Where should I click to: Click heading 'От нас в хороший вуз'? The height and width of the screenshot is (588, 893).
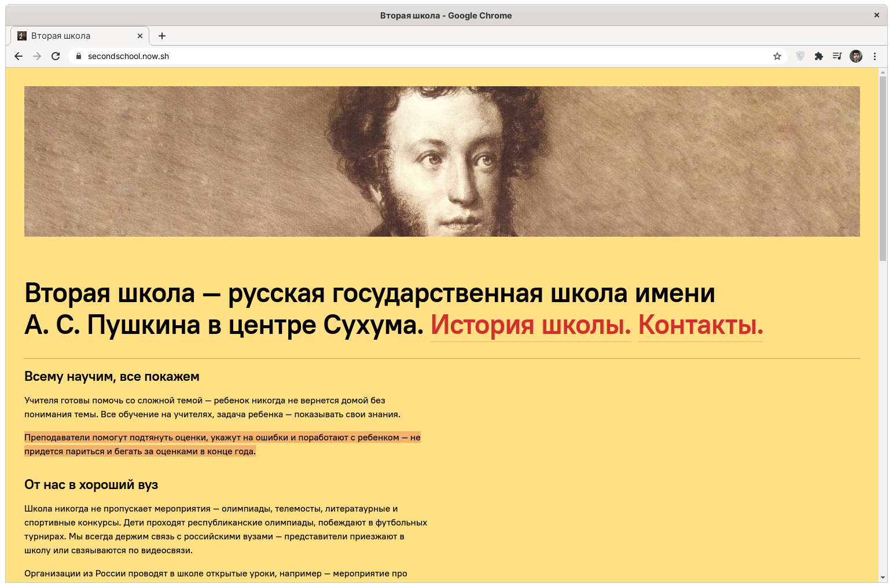point(91,485)
